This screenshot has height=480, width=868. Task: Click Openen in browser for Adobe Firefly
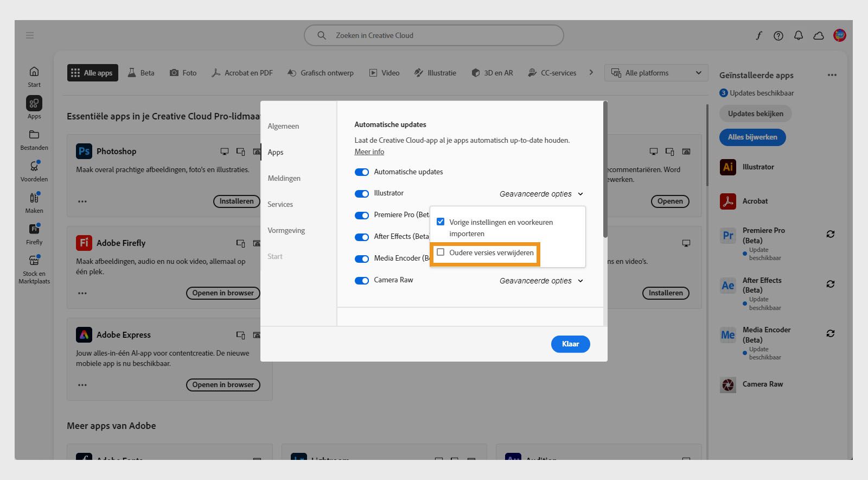223,293
